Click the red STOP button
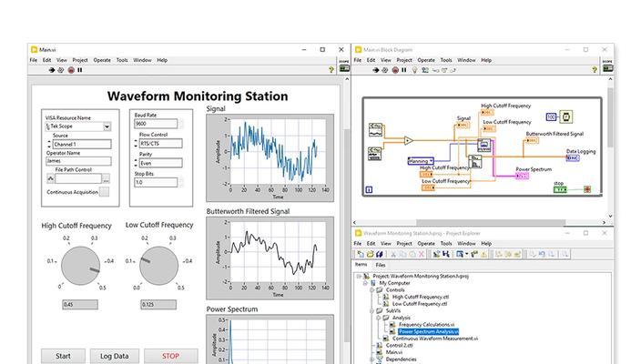The width and height of the screenshot is (641, 364). click(x=171, y=356)
